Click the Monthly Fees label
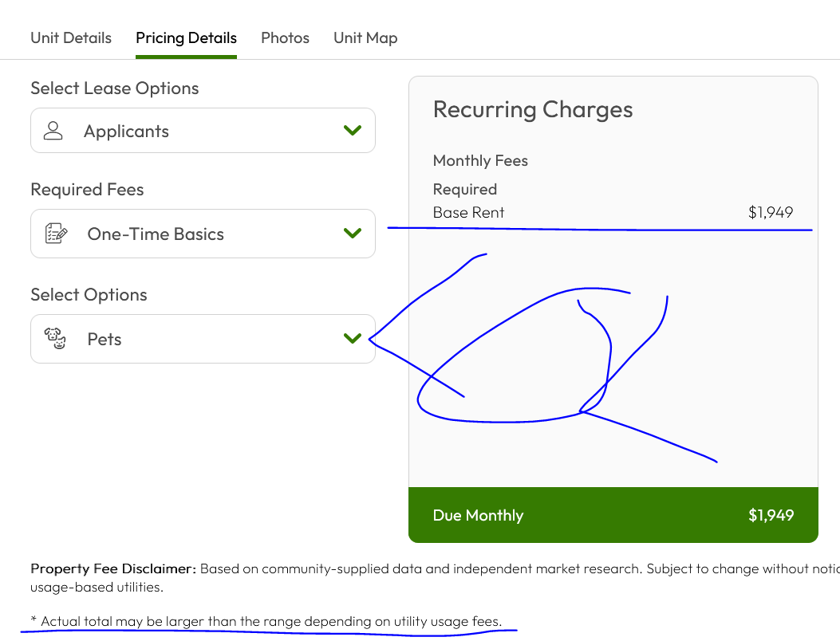This screenshot has height=641, width=840. pyautogui.click(x=480, y=161)
